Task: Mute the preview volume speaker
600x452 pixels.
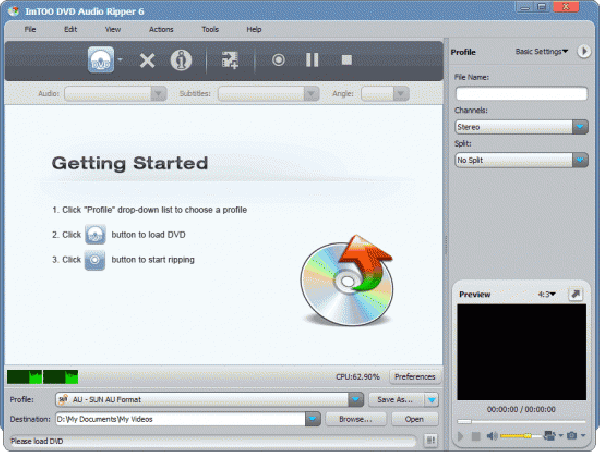Action: 491,436
